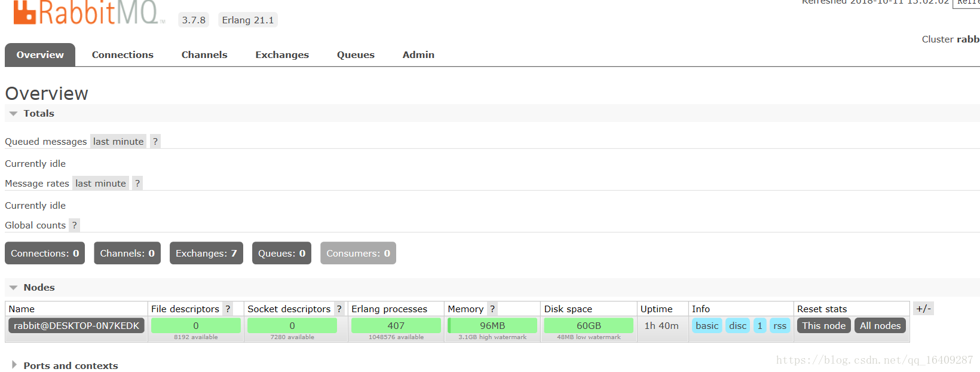Show help for Socket descriptors column
The image size is (980, 372).
(339, 309)
